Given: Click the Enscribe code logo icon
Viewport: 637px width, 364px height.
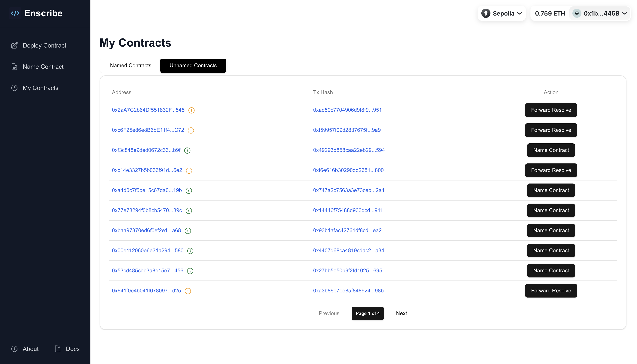Looking at the screenshot, I should pyautogui.click(x=15, y=13).
